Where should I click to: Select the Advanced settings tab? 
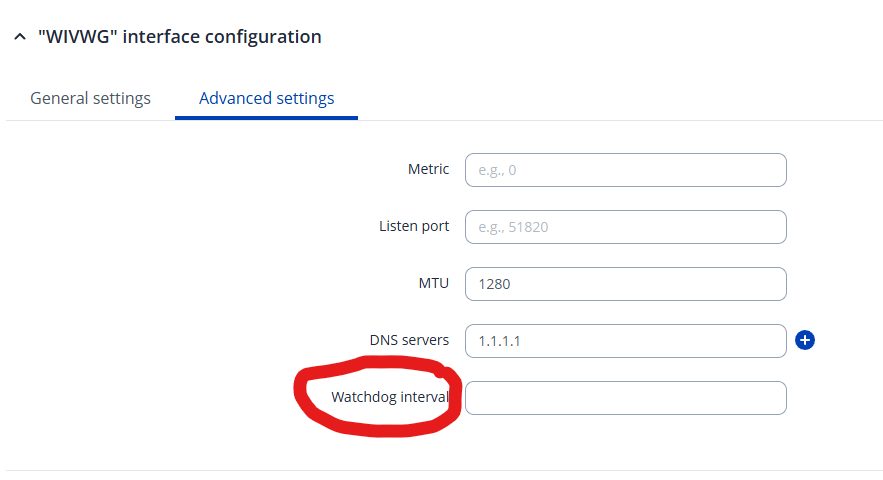tap(266, 98)
